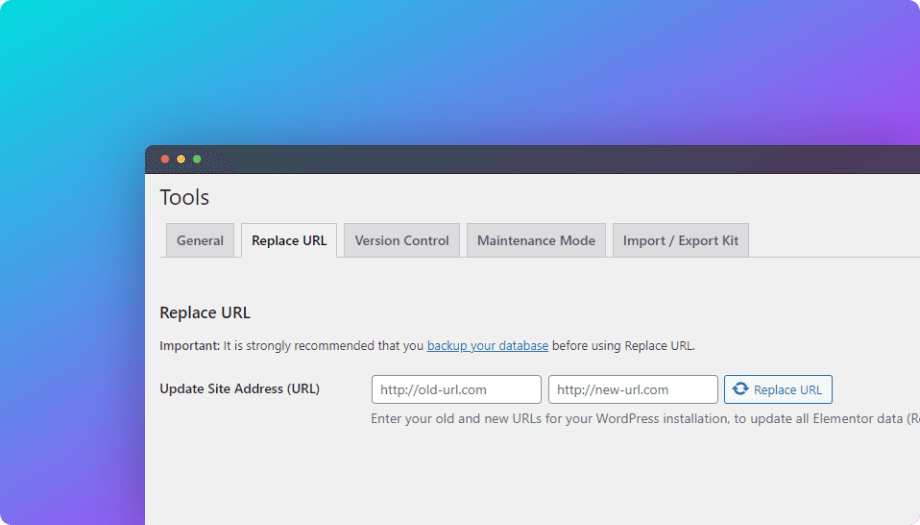Viewport: 920px width, 525px height.
Task: Click the Tools page heading
Action: click(x=185, y=198)
